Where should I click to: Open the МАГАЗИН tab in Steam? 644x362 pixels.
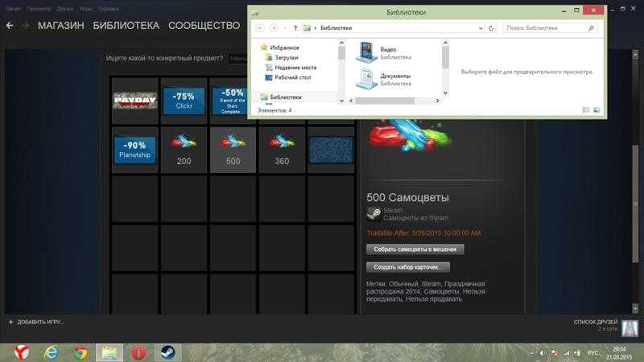pos(61,26)
